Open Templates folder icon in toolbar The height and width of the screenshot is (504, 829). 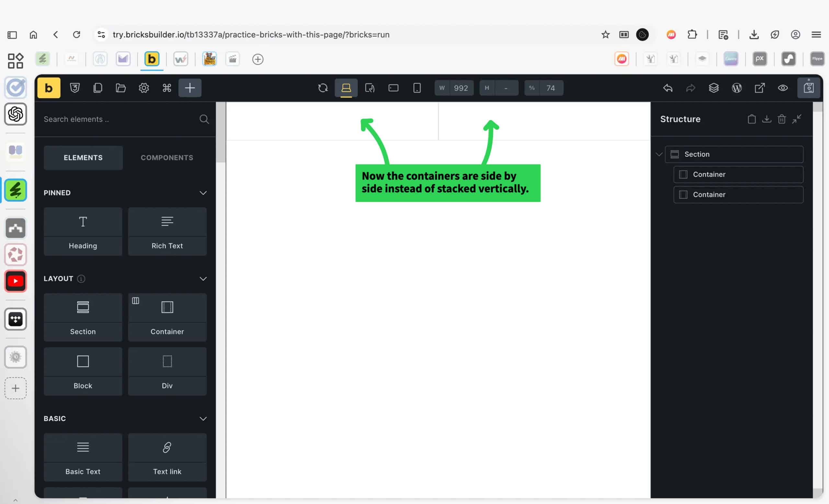(121, 88)
